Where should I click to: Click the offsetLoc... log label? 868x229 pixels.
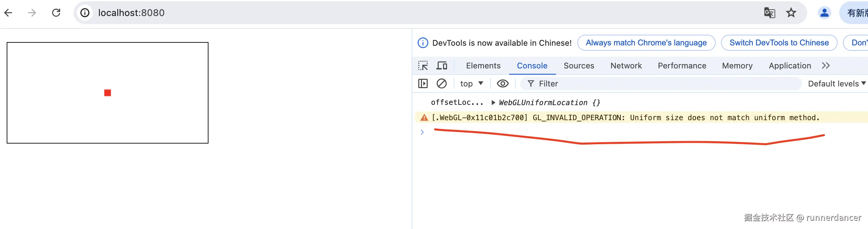pos(457,102)
